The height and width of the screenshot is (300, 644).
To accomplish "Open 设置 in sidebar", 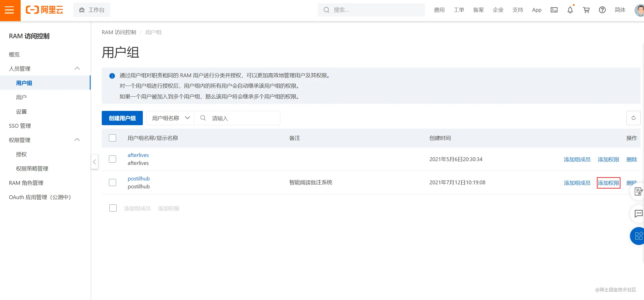I will [x=21, y=111].
